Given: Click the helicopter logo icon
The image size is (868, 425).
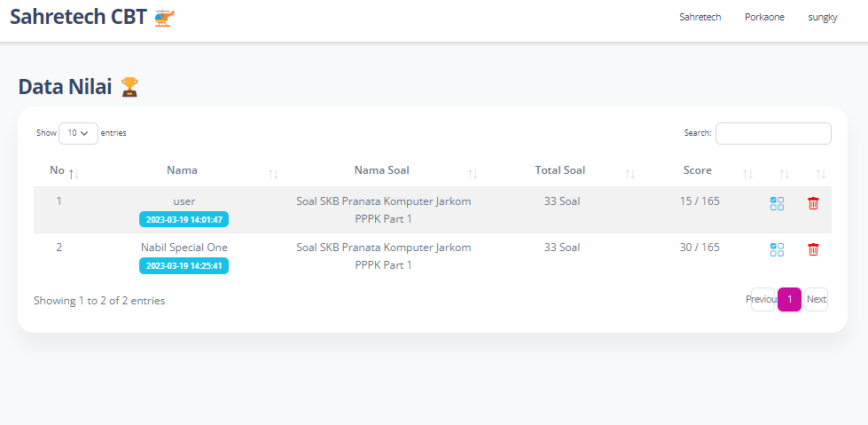Looking at the screenshot, I should [164, 19].
